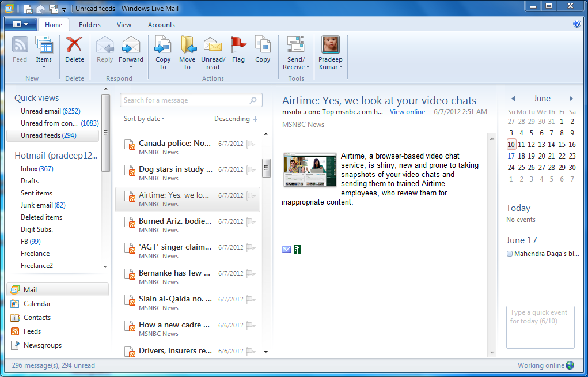588x377 pixels.
Task: Toggle flag on 'Slain al-Qaida no.' message
Action: (x=251, y=299)
